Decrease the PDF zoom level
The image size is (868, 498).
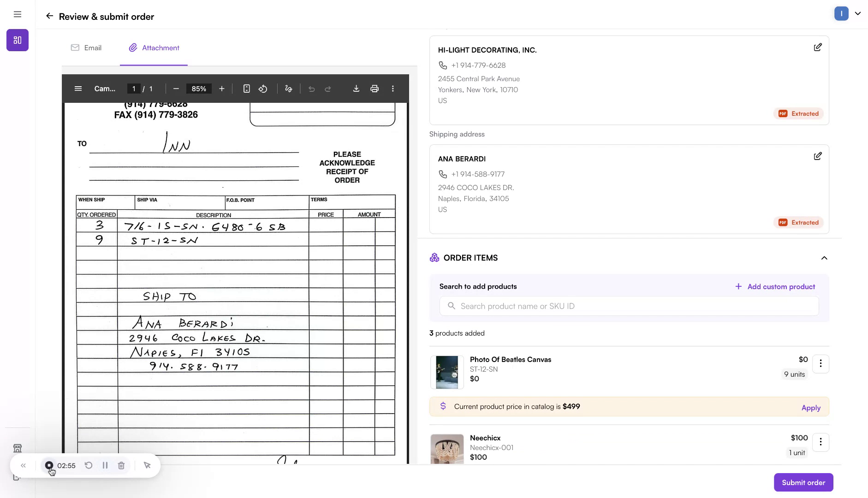coord(175,89)
